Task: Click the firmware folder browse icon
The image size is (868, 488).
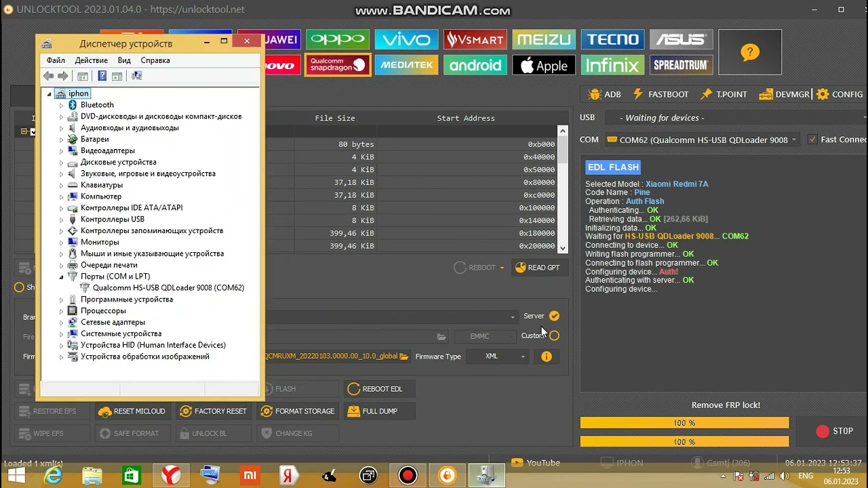Action: point(404,357)
